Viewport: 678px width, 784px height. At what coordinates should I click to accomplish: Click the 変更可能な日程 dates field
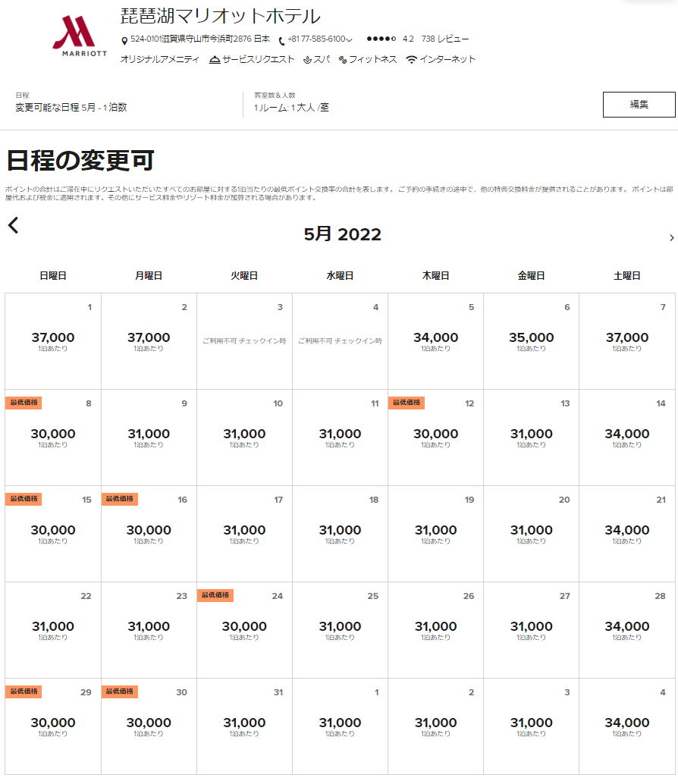(x=71, y=108)
